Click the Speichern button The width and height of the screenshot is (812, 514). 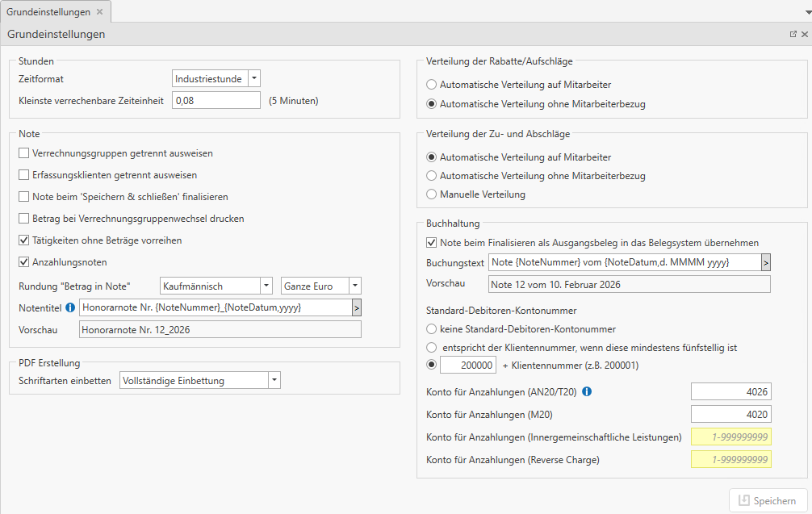pos(768,500)
